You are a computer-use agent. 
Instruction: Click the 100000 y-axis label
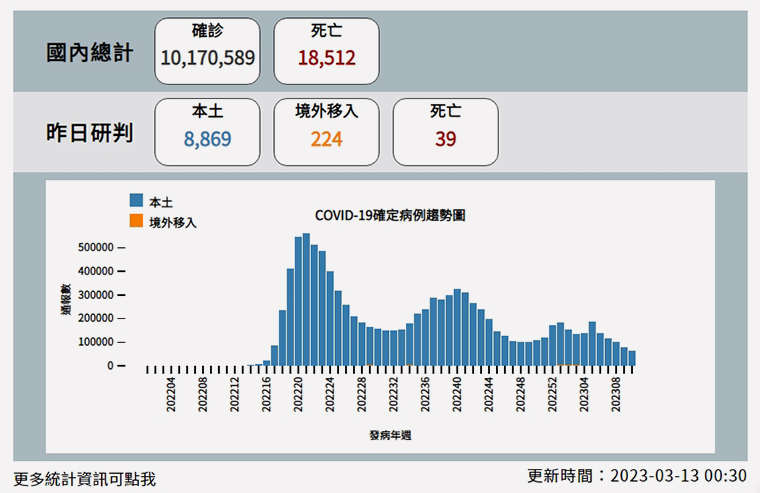[95, 342]
